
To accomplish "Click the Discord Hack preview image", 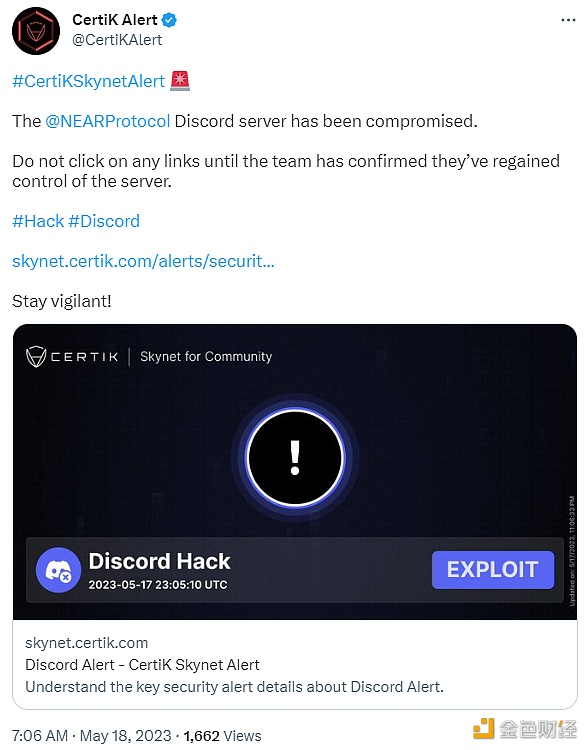I will tap(295, 472).
